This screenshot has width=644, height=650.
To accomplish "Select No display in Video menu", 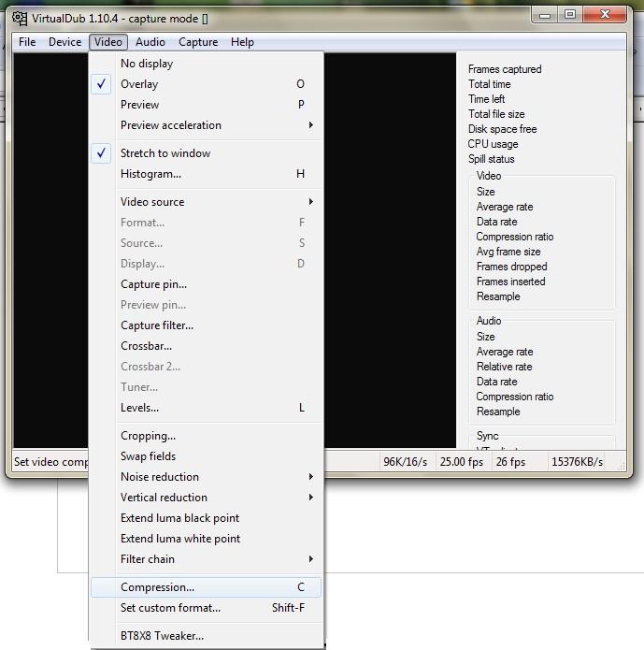I will coord(206,64).
